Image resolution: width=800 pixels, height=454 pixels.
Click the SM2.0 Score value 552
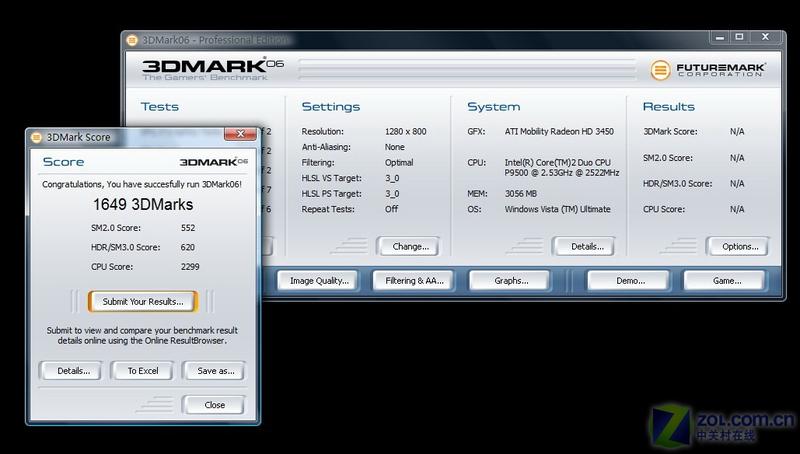point(188,228)
